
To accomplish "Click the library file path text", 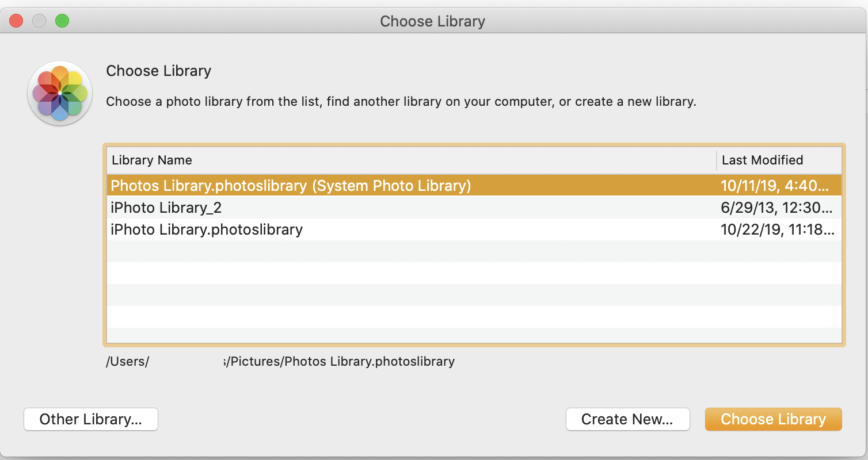I will click(340, 362).
